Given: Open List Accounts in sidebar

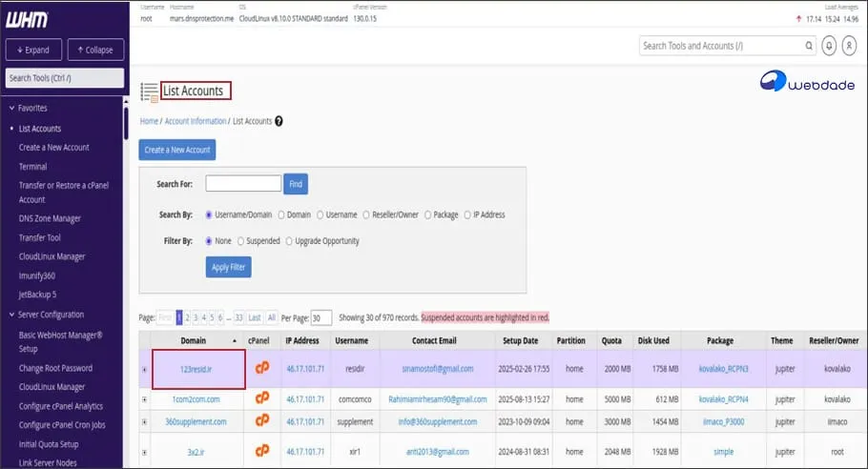Looking at the screenshot, I should (x=40, y=129).
